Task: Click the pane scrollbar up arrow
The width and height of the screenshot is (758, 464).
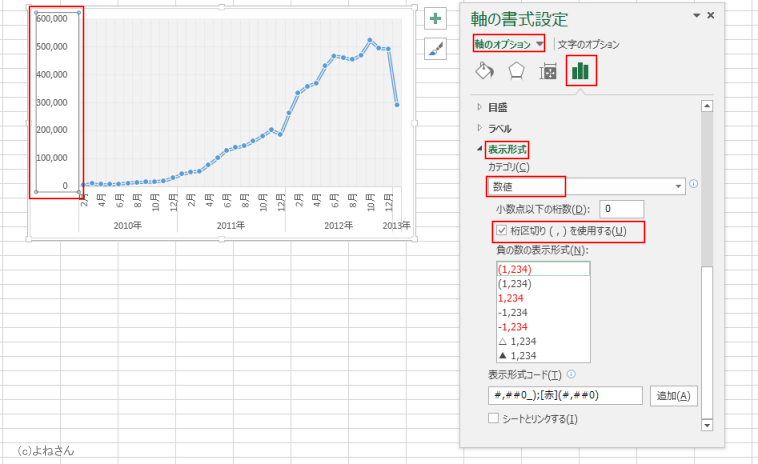Action: [x=707, y=106]
